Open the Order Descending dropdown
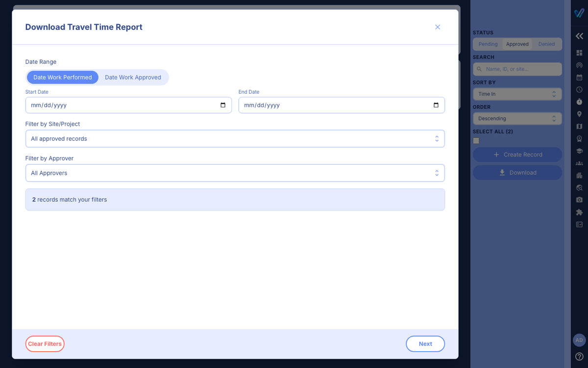Viewport: 588px width, 368px height. click(517, 118)
